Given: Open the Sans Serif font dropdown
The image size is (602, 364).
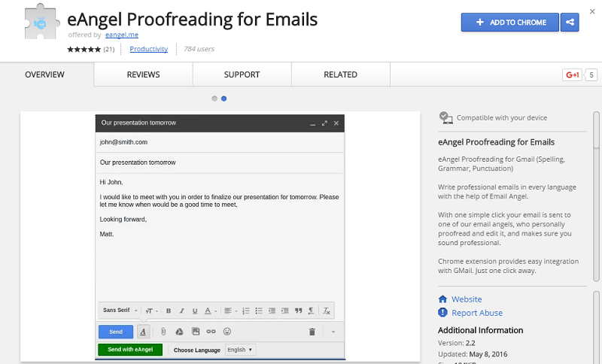Looking at the screenshot, I should click(120, 311).
